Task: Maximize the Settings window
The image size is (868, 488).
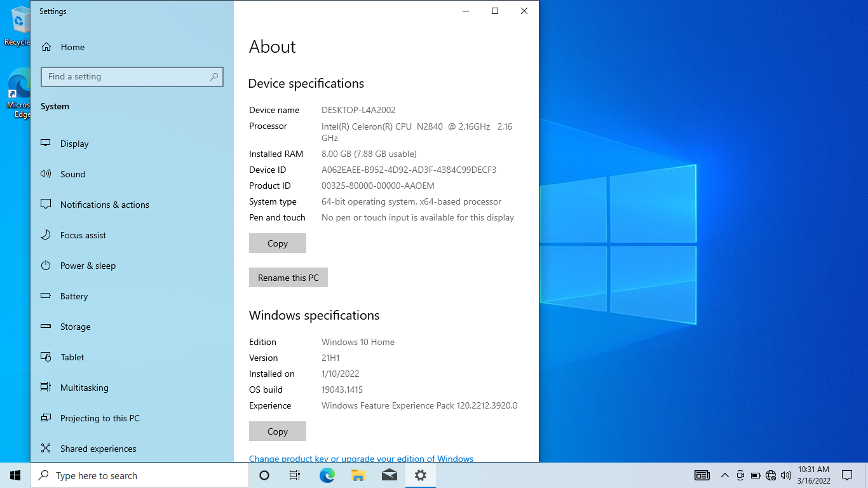Action: (x=495, y=11)
